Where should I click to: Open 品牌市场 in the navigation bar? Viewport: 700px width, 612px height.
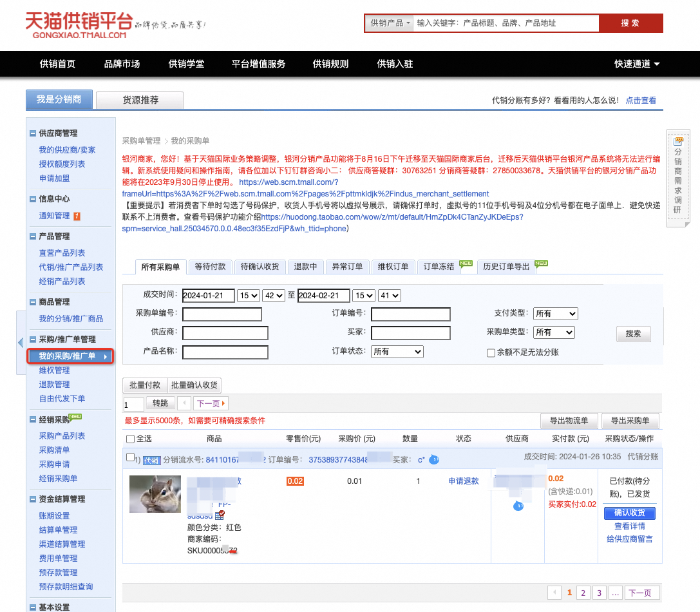pyautogui.click(x=122, y=64)
